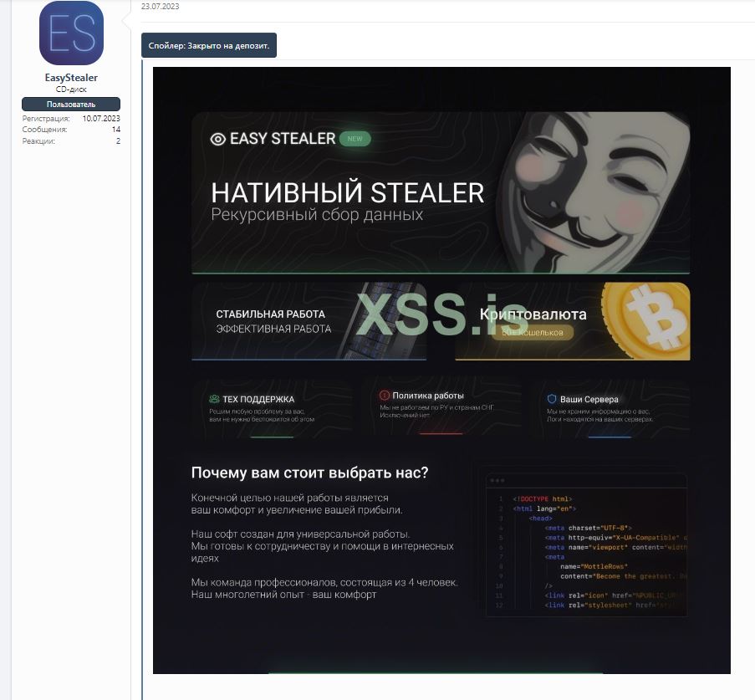Image resolution: width=755 pixels, height=700 pixels.
Task: Click the 'Пользователь' user badge
Action: pyautogui.click(x=71, y=104)
